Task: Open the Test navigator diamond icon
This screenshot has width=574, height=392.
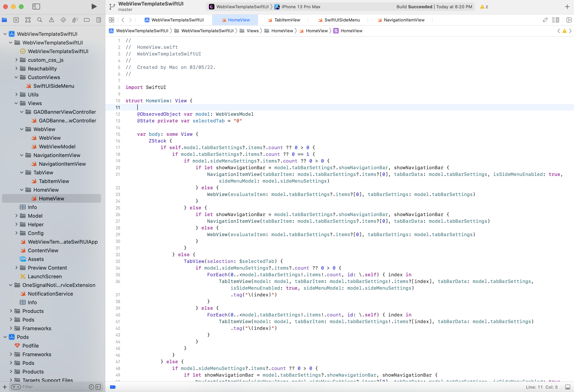Action: click(x=63, y=20)
